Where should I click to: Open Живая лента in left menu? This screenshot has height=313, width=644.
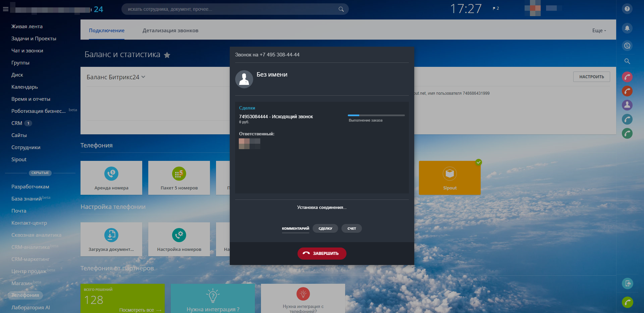pos(27,27)
